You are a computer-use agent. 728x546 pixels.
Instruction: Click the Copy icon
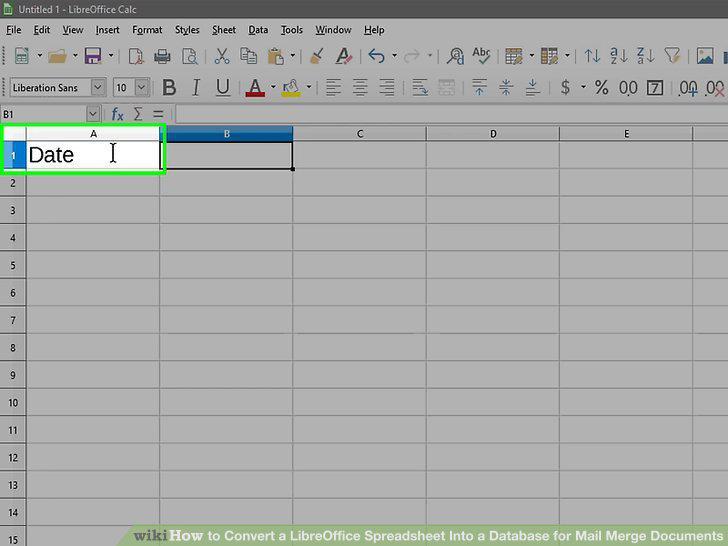coord(248,56)
